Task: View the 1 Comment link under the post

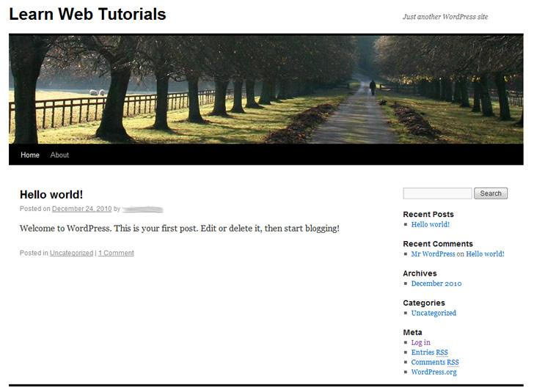Action: pos(116,254)
